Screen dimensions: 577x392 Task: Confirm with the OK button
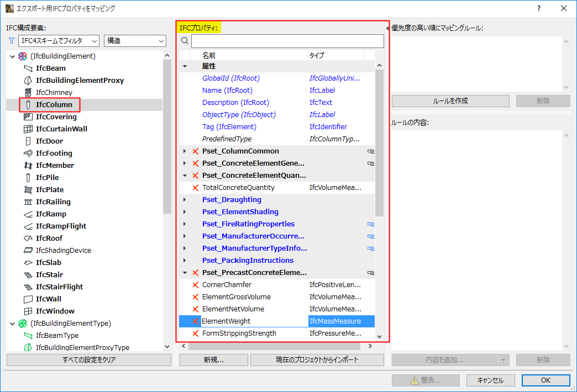click(545, 380)
